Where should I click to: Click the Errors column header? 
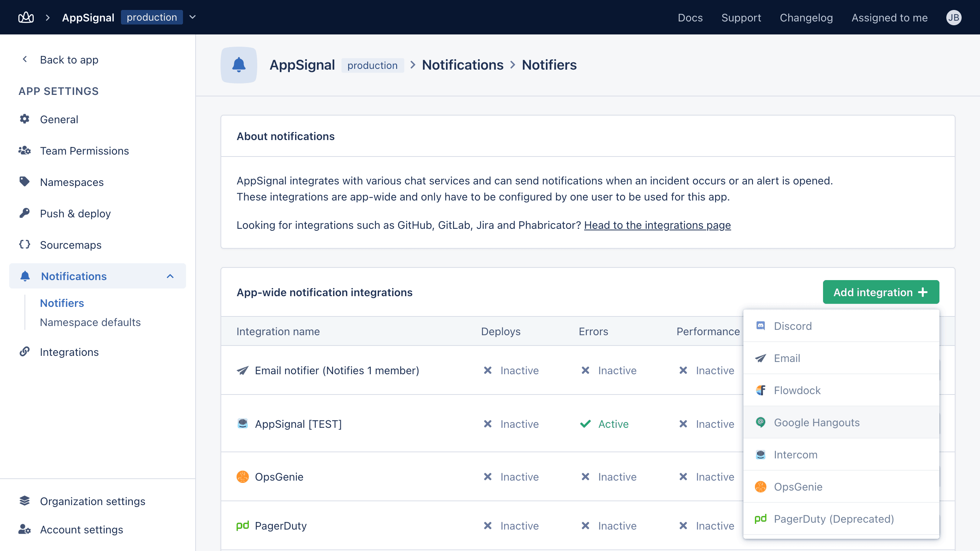coord(593,331)
